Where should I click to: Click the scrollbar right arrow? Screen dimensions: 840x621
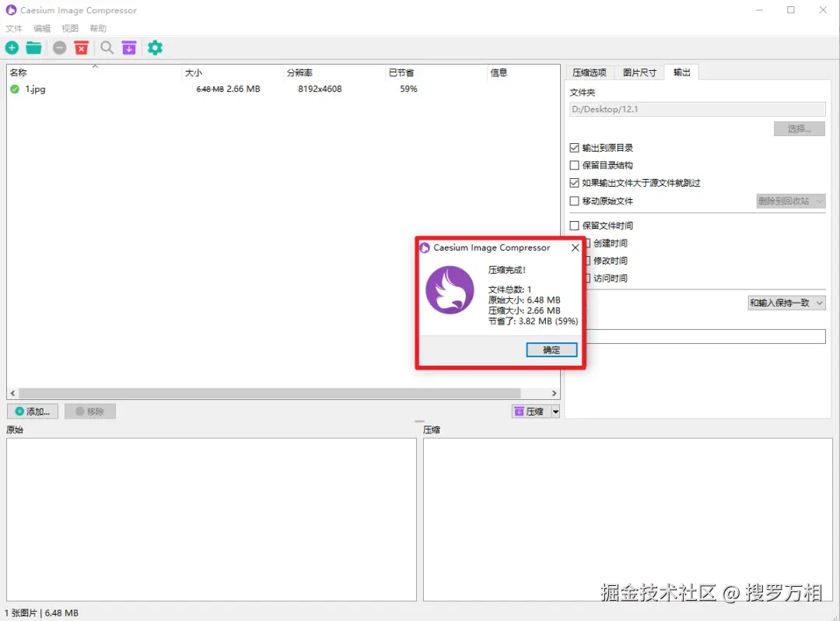click(x=554, y=393)
